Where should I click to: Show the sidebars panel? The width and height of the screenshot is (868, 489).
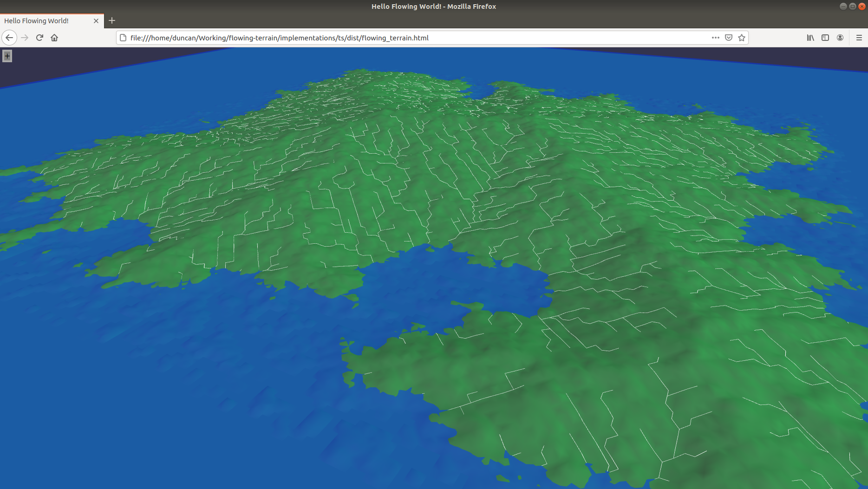(825, 38)
